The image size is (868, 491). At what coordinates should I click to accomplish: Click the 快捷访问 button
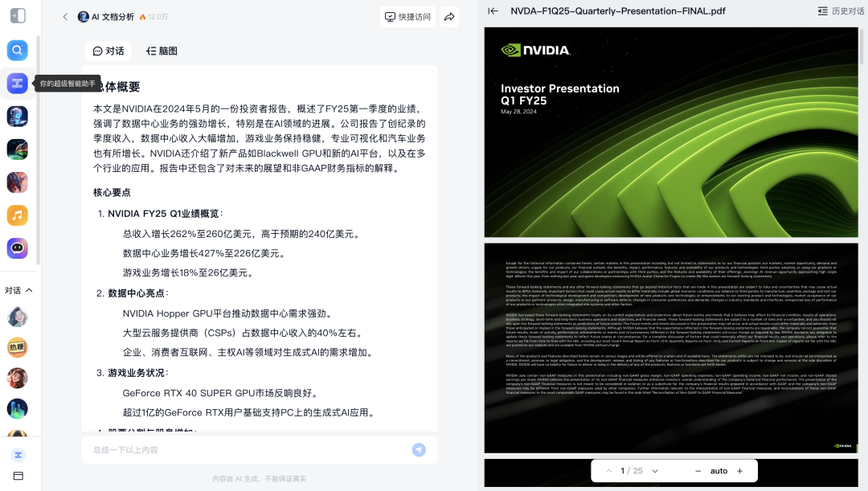click(407, 17)
